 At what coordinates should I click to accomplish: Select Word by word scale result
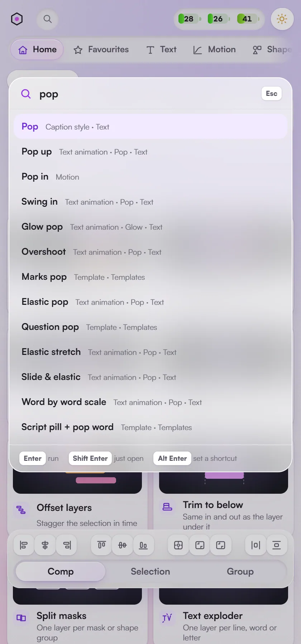150,402
